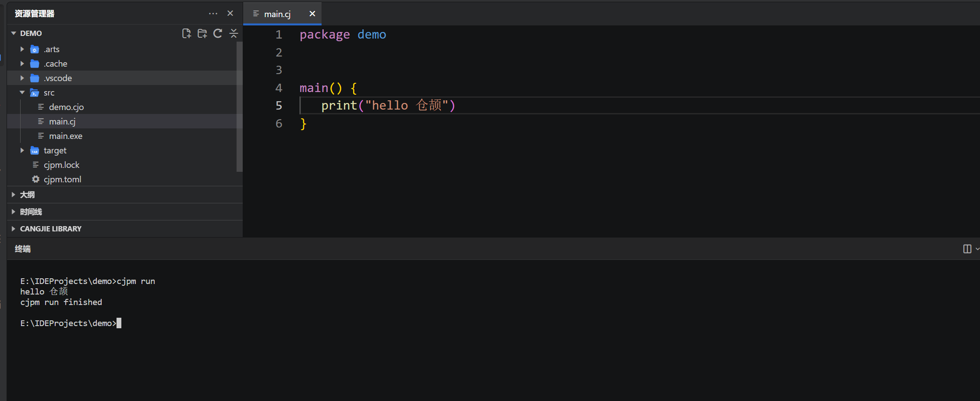Collapse the src folder
The width and height of the screenshot is (980, 401).
(x=22, y=92)
